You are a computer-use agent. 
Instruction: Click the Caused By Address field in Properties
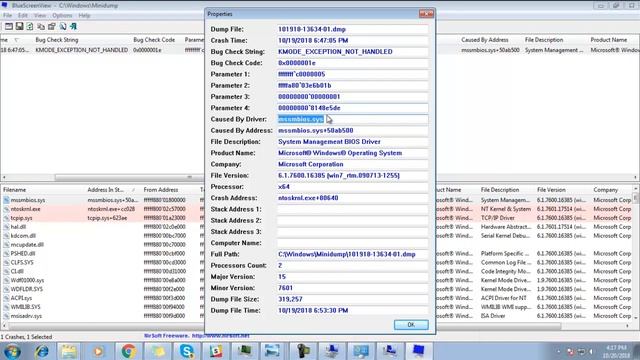tap(353, 131)
